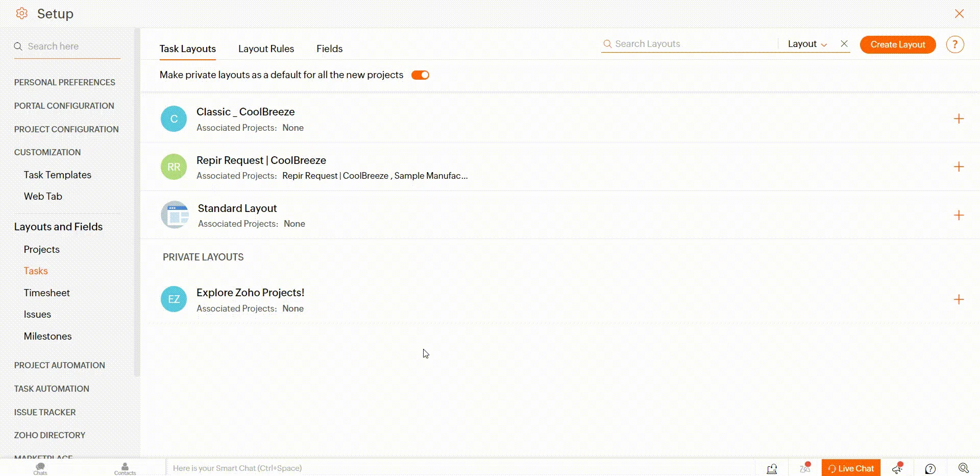Click the Search Layouts input field
Viewport: 980px width, 476px height.
point(689,44)
